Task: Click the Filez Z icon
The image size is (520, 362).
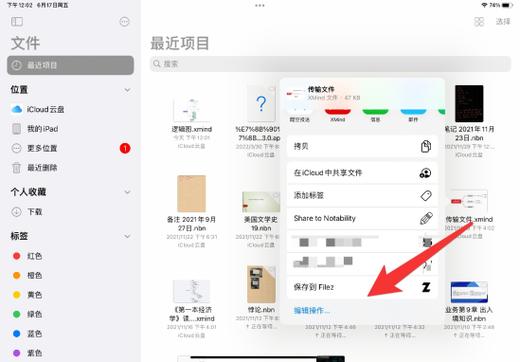Action: [x=426, y=287]
